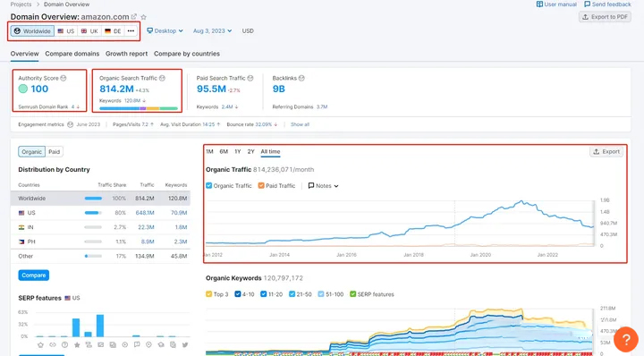
Task: Click the Organic Search Traffic colored bar
Action: coord(139,108)
